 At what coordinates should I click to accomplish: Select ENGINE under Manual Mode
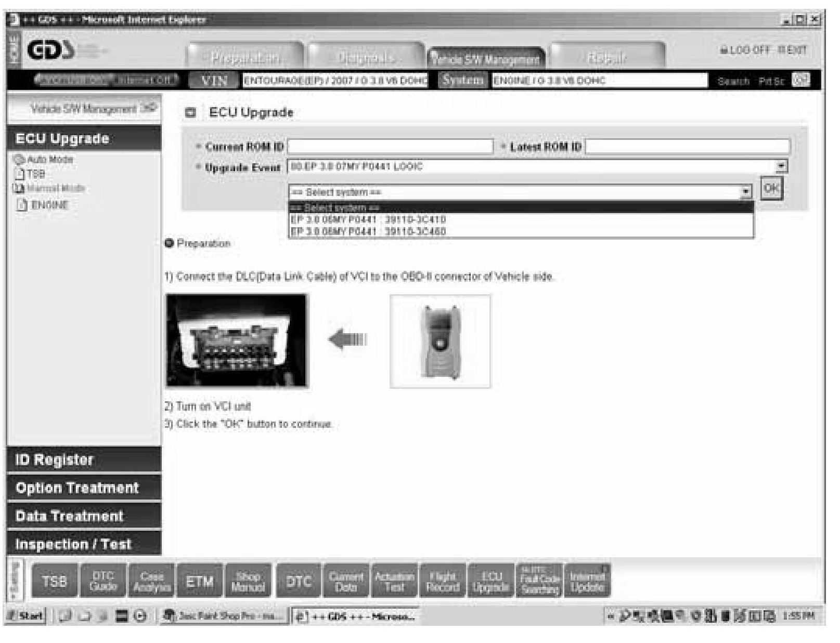[x=50, y=205]
